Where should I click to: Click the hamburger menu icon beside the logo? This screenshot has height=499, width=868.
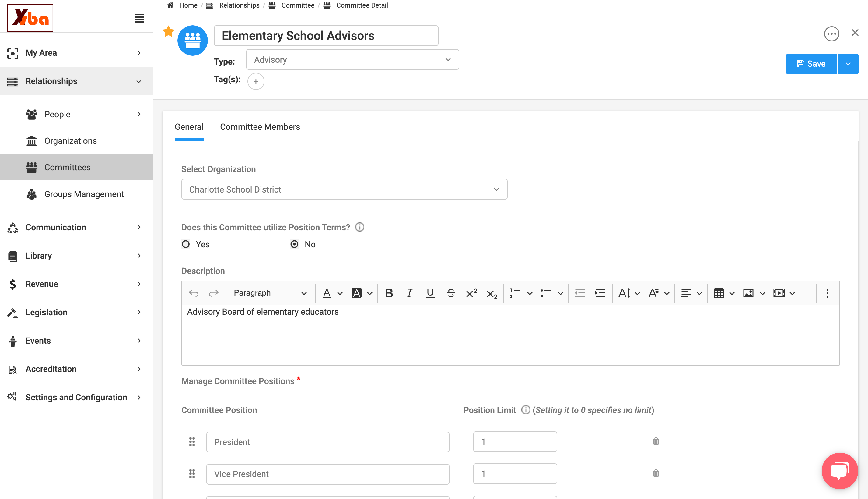click(x=139, y=18)
